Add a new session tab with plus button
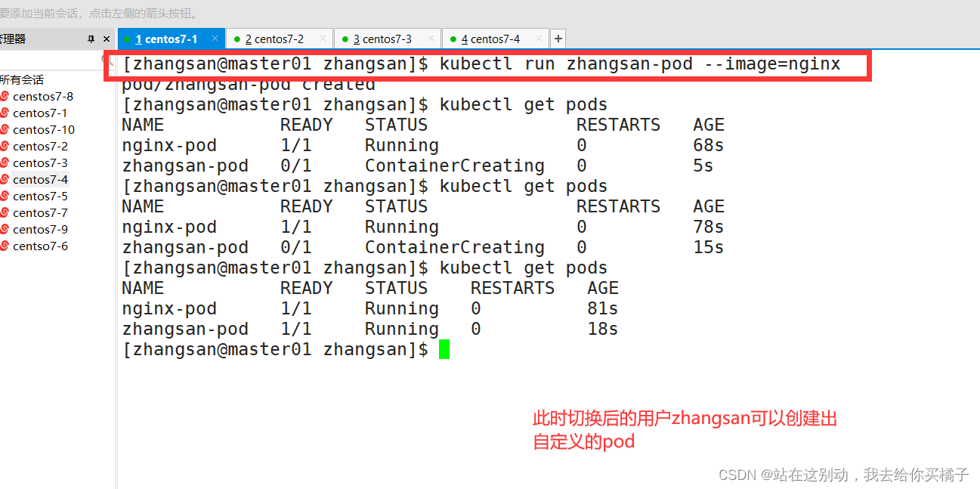The width and height of the screenshot is (980, 489). pyautogui.click(x=558, y=39)
